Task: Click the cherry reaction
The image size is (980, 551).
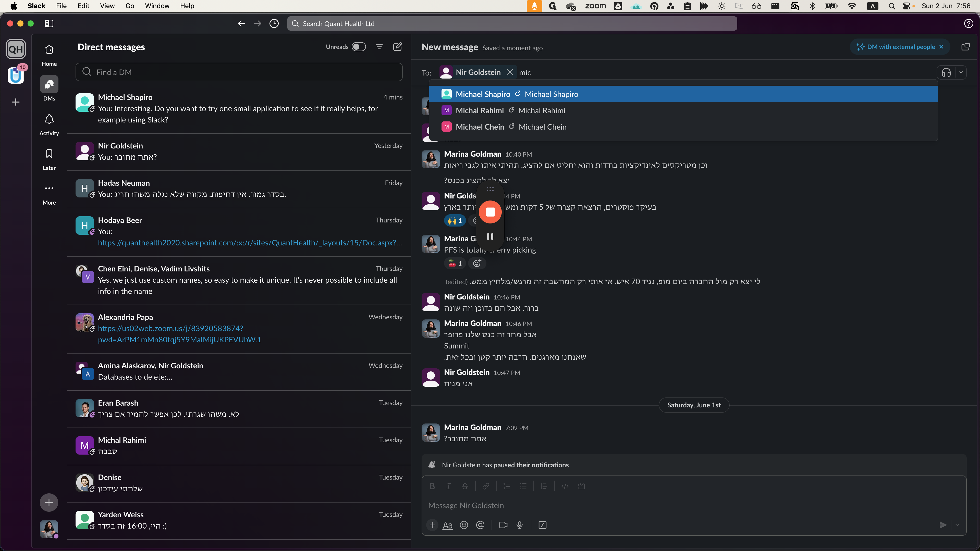Action: (455, 263)
